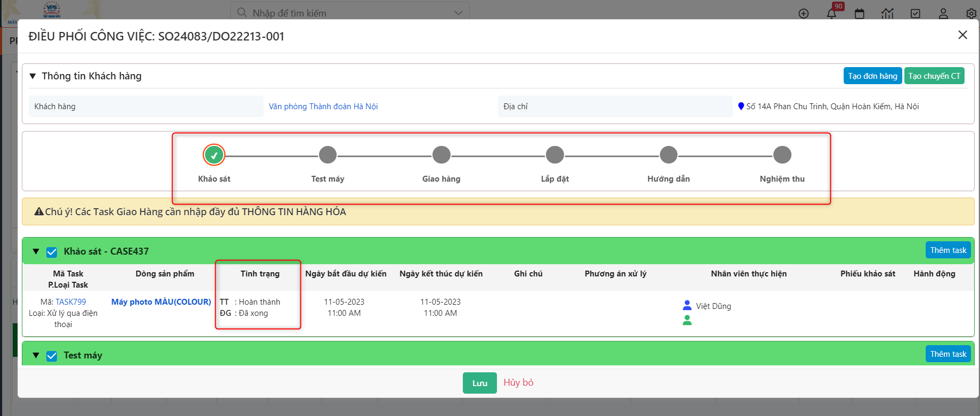Select the Nghiệm thu step circle
This screenshot has width=980, height=416.
(782, 155)
